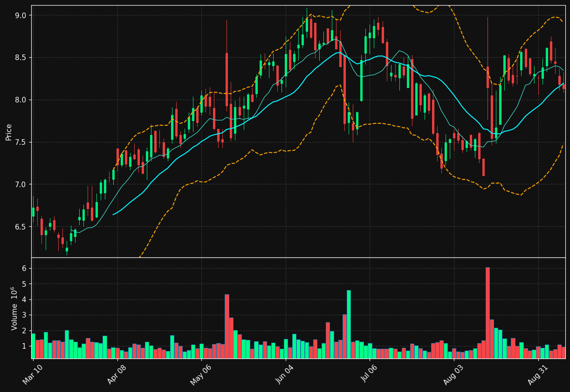Screen dimensions: 570x392
Task: Click the volume axis label 3
Action: pos(24,315)
